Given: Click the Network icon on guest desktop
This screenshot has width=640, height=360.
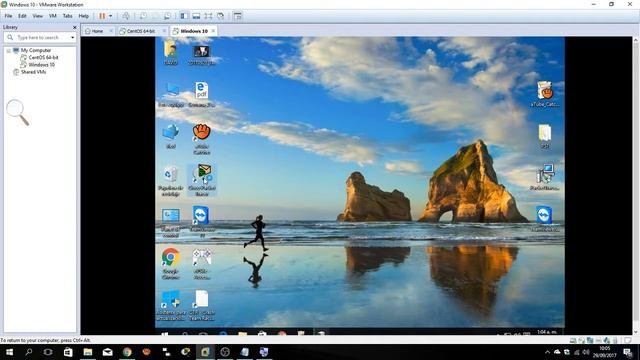Looking at the screenshot, I should click(171, 136).
